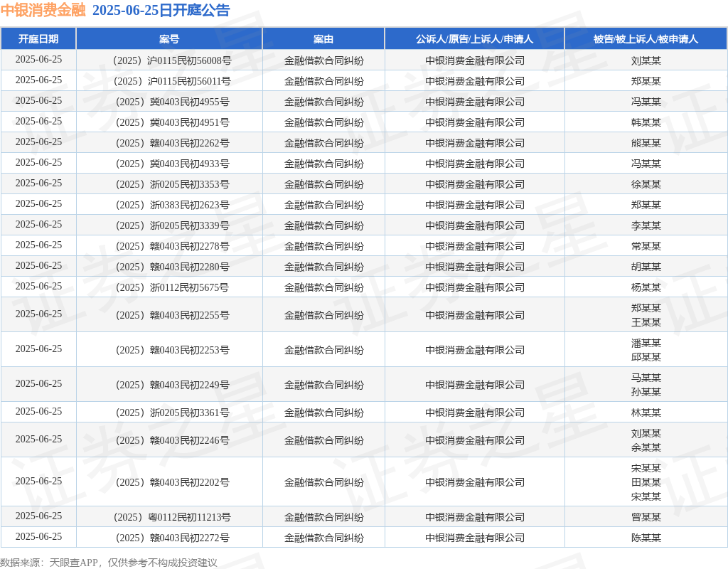The image size is (728, 569).
Task: Click 刘某某 in the 赣0403民初2246号 row
Action: [x=646, y=433]
